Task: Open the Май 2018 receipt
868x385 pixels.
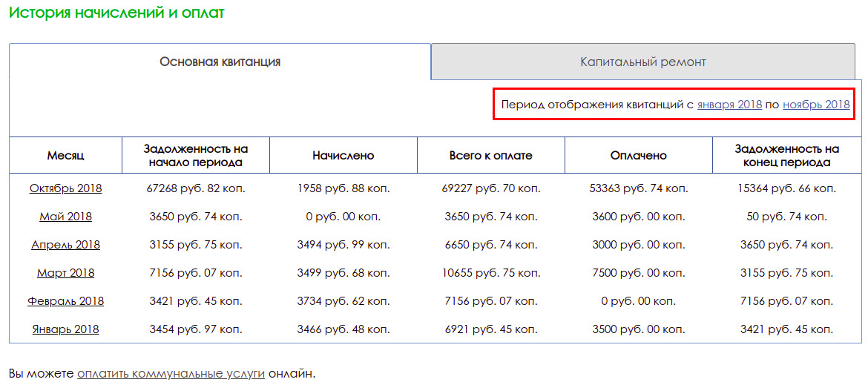Action: [x=65, y=217]
